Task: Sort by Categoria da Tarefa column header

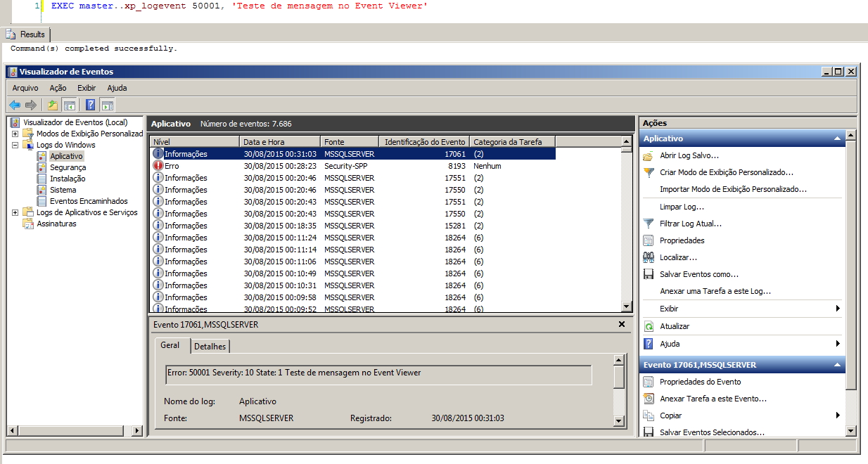Action: click(x=512, y=141)
